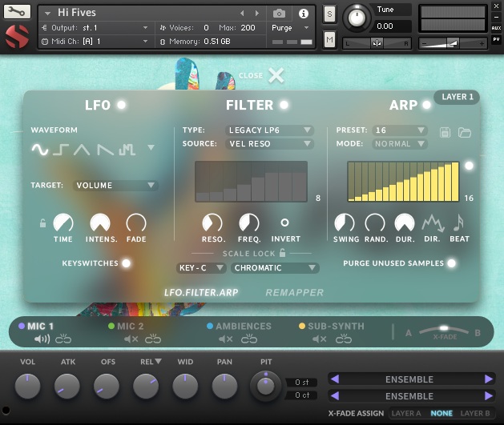Toggle the FILTER on/off light
Viewport: 504px width, 425px height.
tap(284, 105)
